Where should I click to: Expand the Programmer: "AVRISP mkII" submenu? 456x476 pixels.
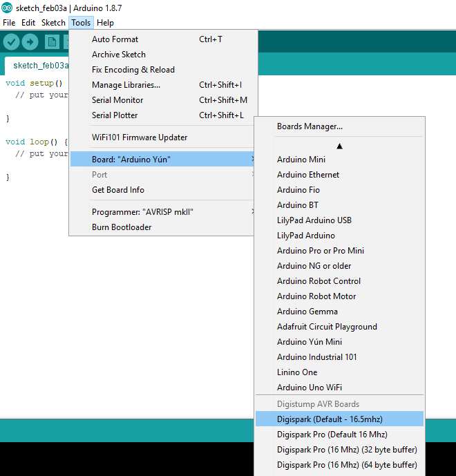(x=162, y=211)
